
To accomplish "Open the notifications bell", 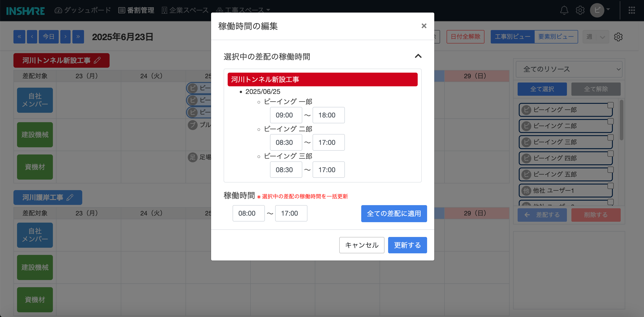I will pyautogui.click(x=564, y=10).
